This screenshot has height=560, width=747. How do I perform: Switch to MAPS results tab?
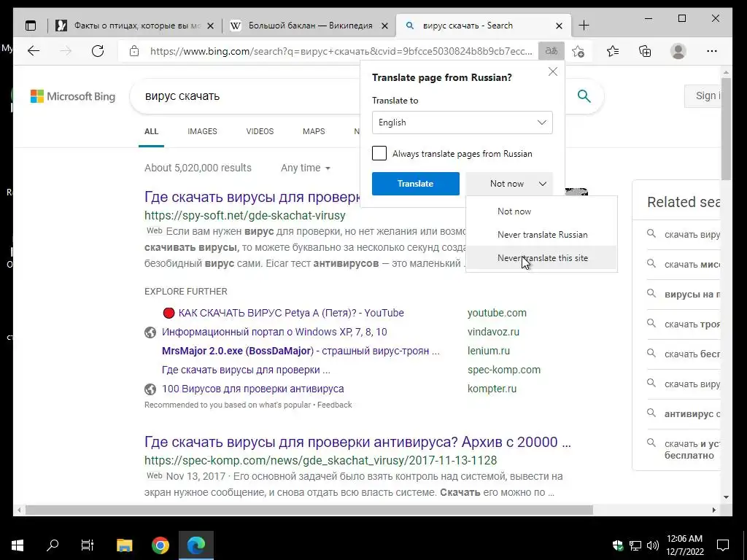click(x=314, y=131)
